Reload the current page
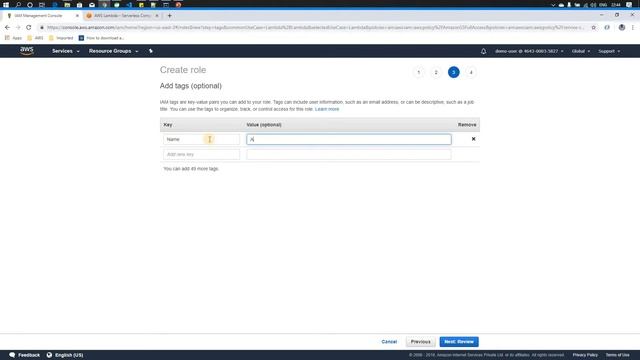 tap(29, 27)
